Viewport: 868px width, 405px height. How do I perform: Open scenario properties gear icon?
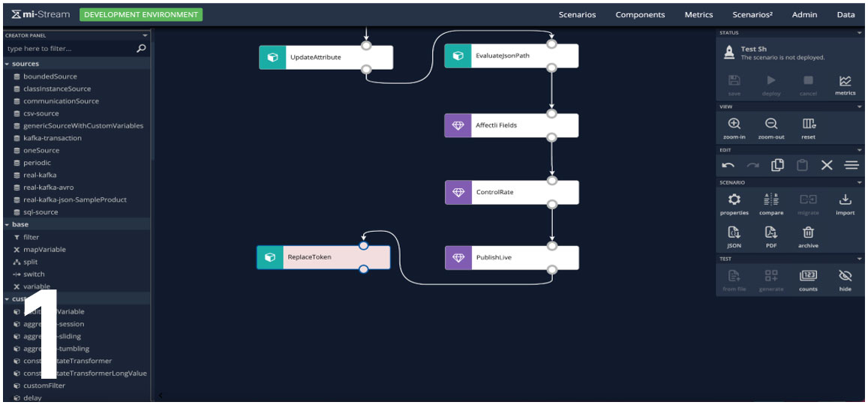(x=734, y=200)
